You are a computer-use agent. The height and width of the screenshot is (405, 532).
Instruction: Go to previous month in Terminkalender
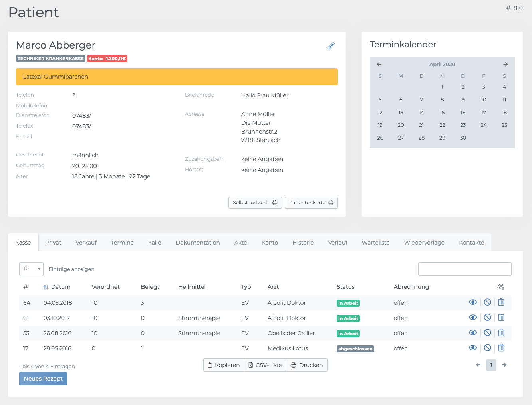click(x=379, y=64)
